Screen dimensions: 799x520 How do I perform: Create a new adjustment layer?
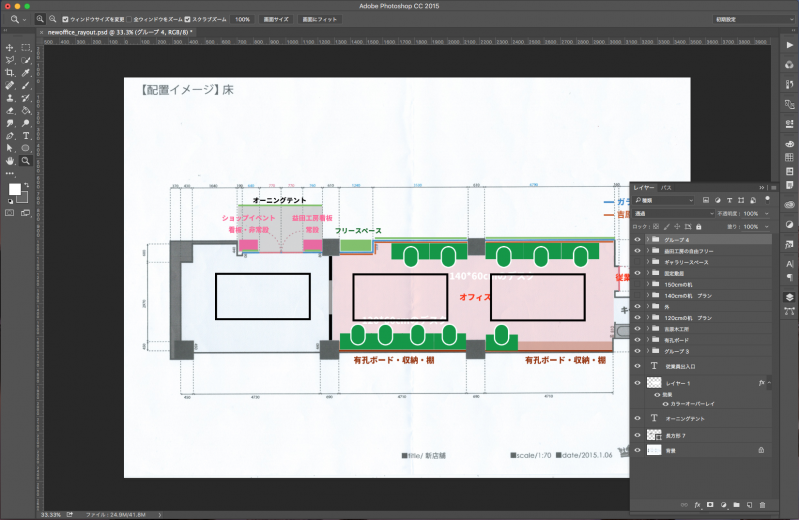[x=723, y=505]
